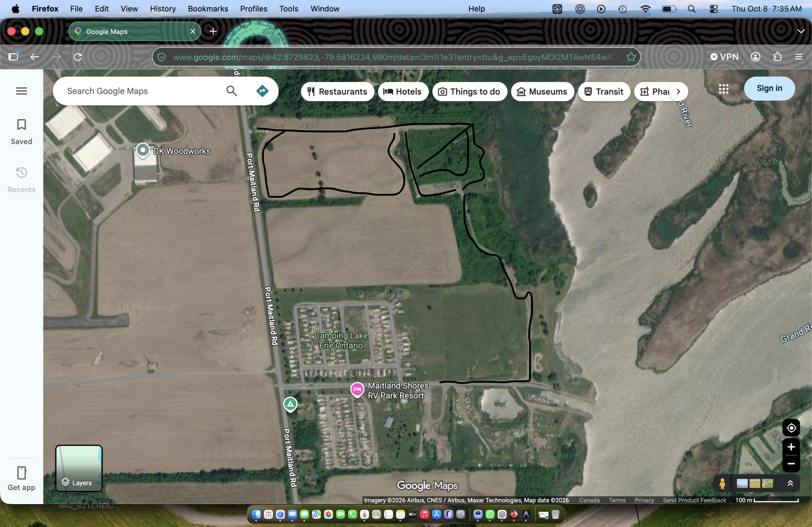
Task: Open the Tools menu
Action: (x=289, y=9)
